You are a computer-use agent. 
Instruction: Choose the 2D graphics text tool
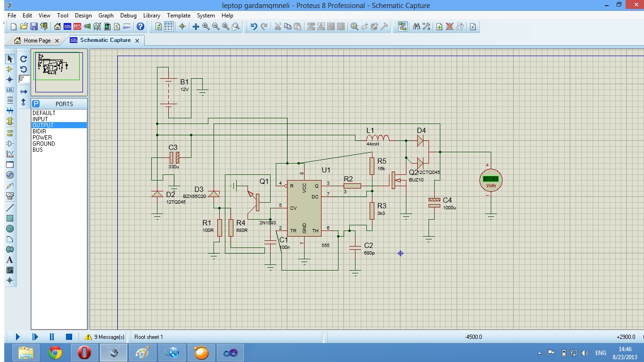[x=10, y=260]
